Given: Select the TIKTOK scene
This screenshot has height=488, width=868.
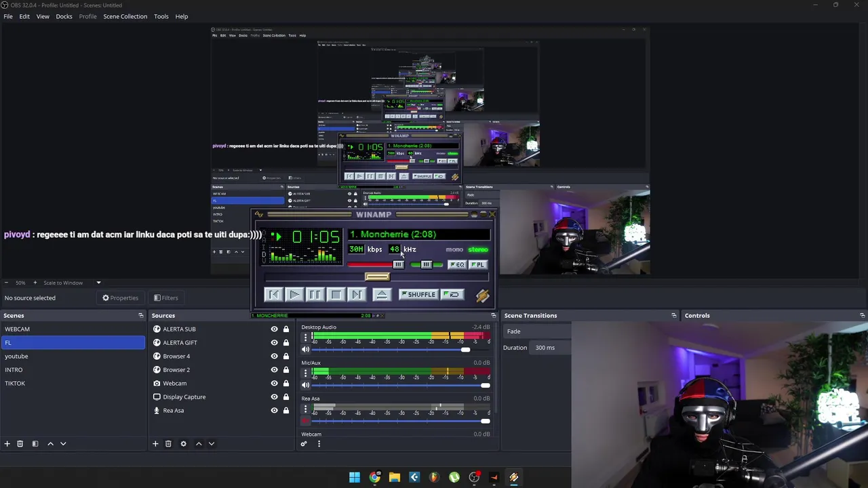Looking at the screenshot, I should 73,383.
